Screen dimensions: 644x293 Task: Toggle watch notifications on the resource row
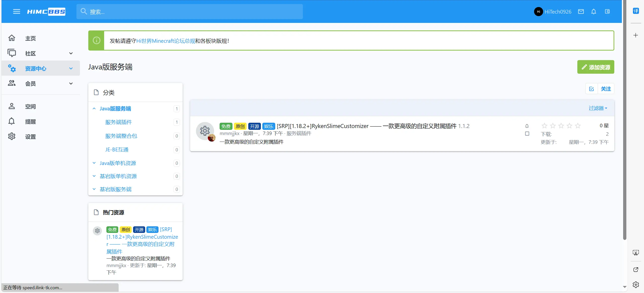(527, 126)
